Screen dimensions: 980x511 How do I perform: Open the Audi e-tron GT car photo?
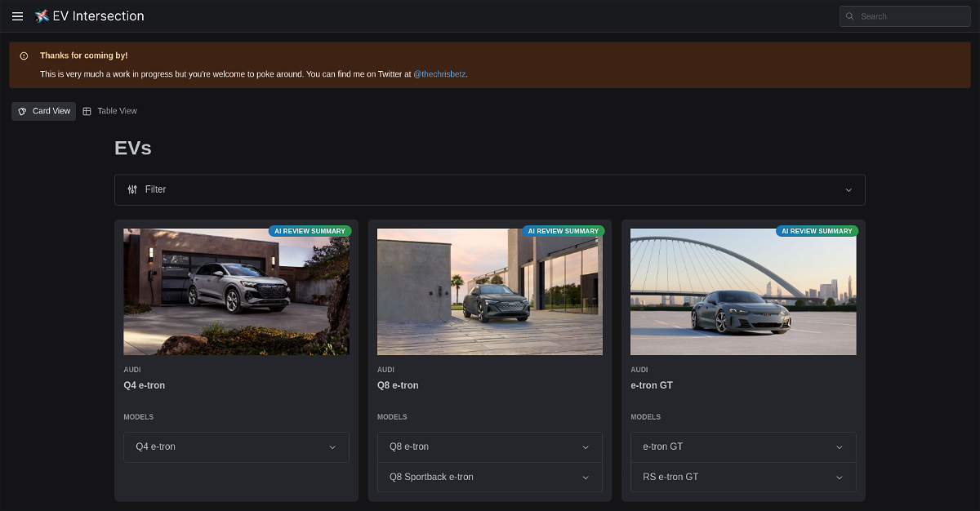743,291
